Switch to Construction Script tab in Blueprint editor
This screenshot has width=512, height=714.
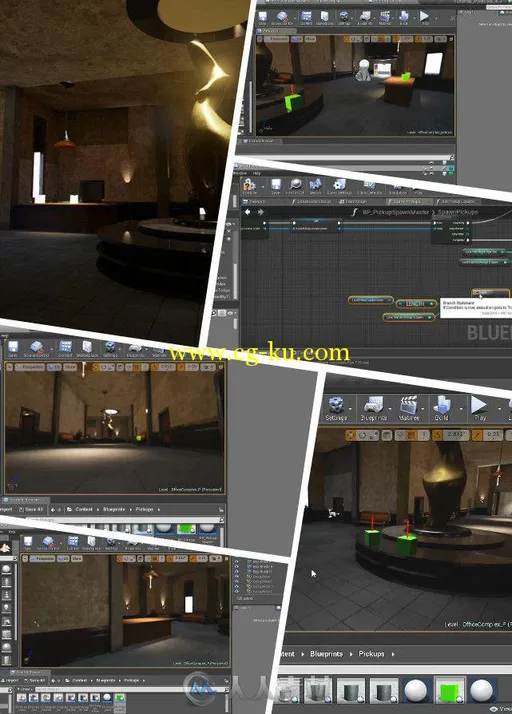[311, 201]
